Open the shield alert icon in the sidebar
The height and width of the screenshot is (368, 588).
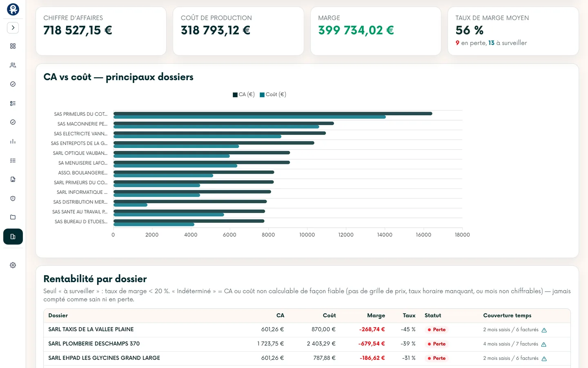13,199
